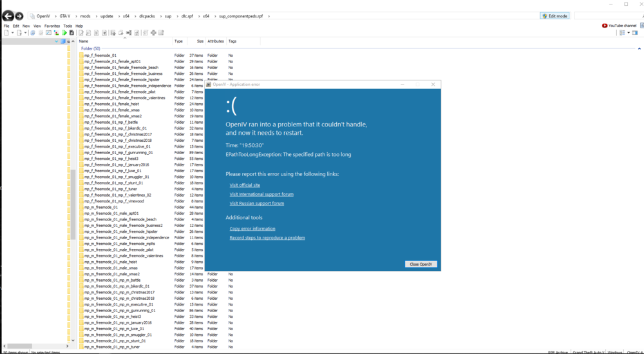
Task: Toggle the preview pane icon at top right
Action: pyautogui.click(x=635, y=33)
